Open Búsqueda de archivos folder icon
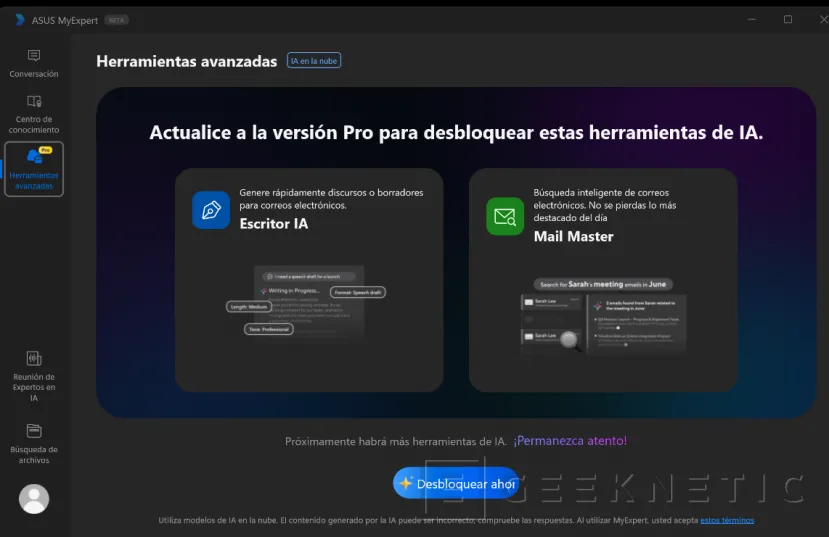This screenshot has height=537, width=829. point(34,431)
